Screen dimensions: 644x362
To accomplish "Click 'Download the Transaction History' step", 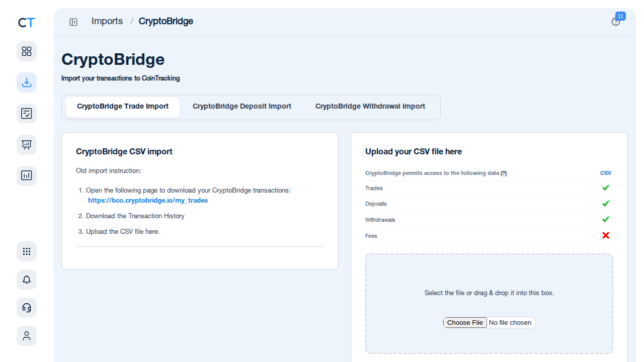I will coord(135,216).
